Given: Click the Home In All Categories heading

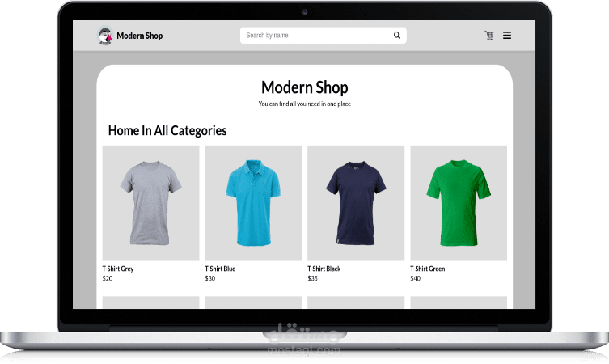Looking at the screenshot, I should 167,131.
